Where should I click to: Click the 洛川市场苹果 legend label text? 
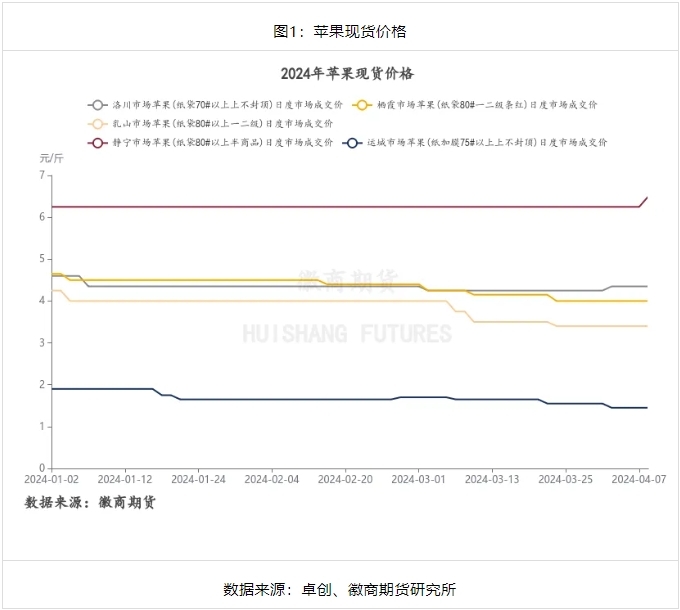coord(227,105)
